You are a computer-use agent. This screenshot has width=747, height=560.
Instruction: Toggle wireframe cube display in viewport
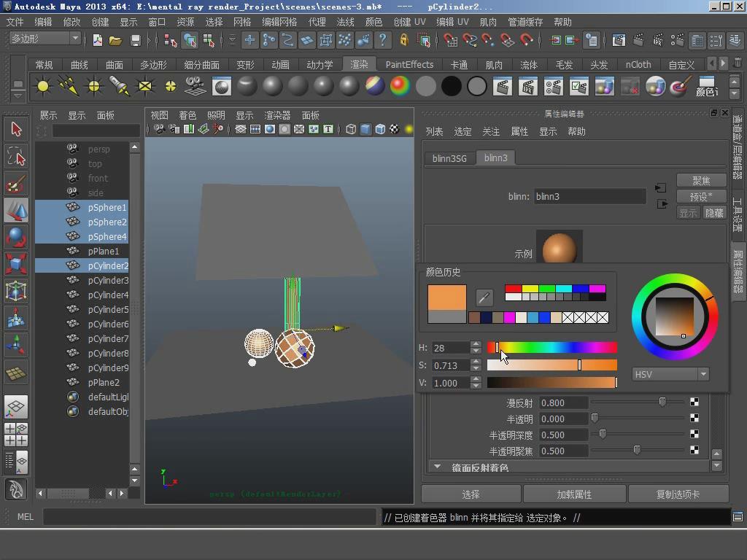click(351, 129)
